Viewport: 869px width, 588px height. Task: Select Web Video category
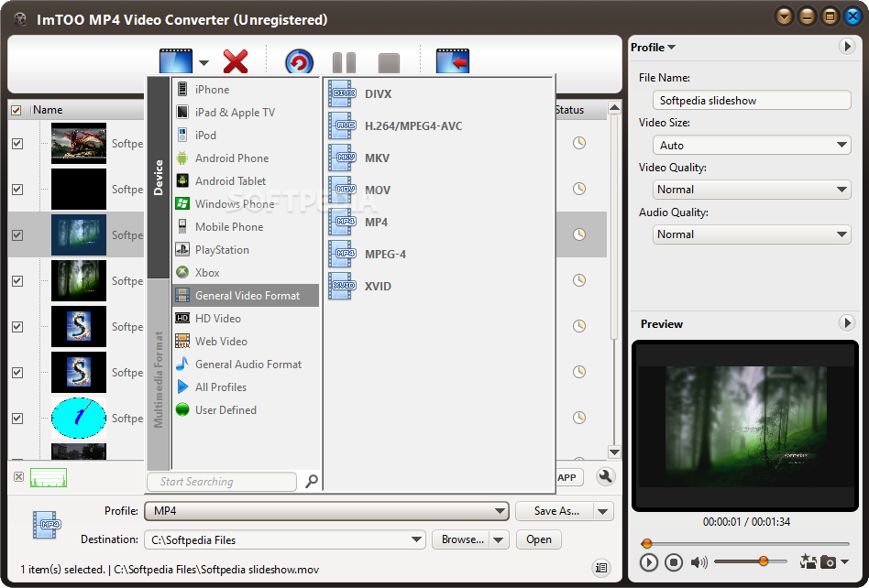pyautogui.click(x=246, y=342)
